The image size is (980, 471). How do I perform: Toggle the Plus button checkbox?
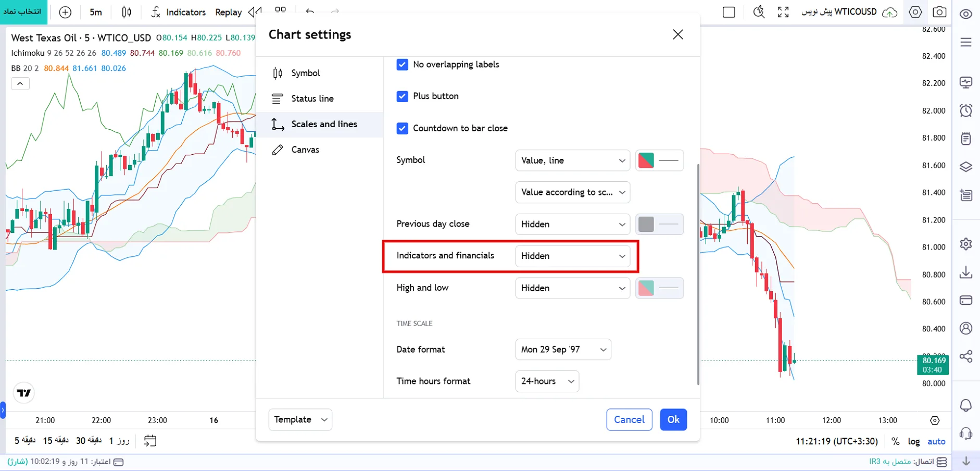(x=402, y=96)
